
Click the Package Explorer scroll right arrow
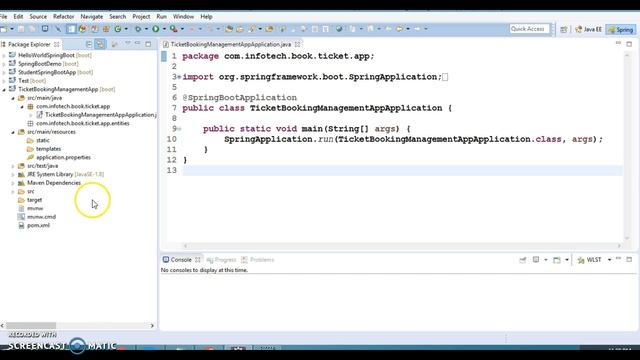tap(152, 326)
